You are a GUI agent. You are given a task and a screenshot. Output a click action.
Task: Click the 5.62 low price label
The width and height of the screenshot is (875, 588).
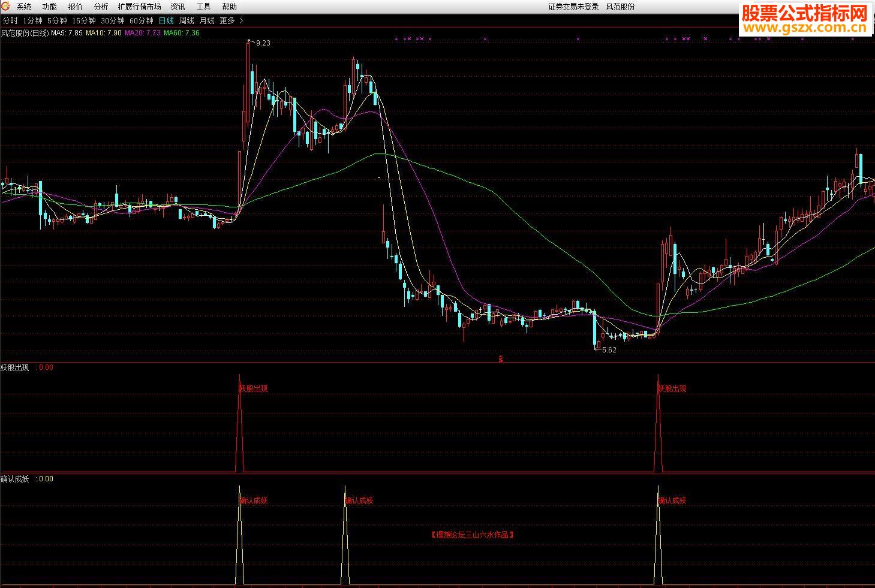(x=609, y=350)
